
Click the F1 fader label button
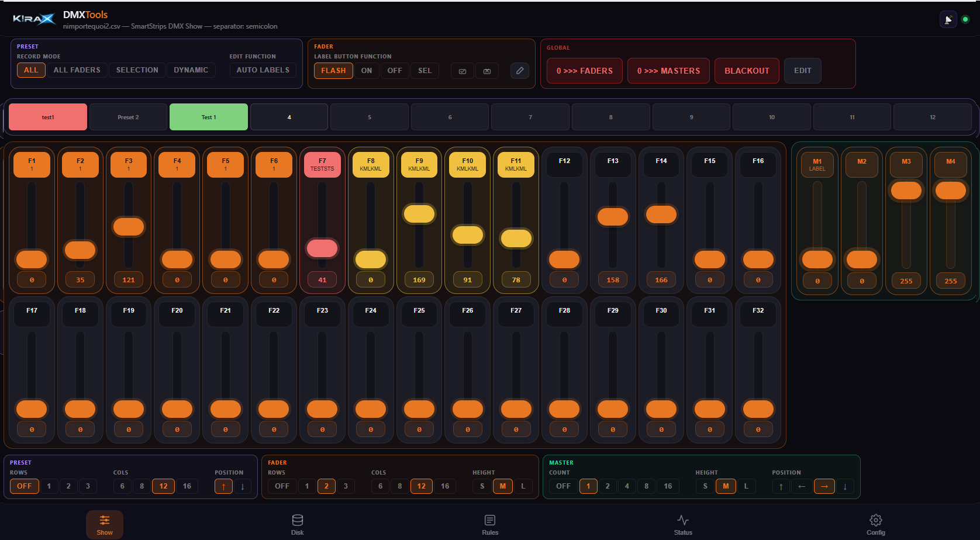[32, 164]
